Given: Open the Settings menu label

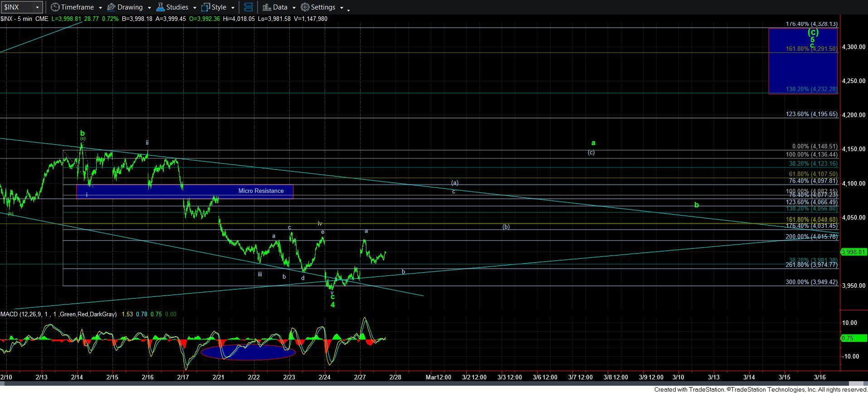Looking at the screenshot, I should tap(323, 7).
